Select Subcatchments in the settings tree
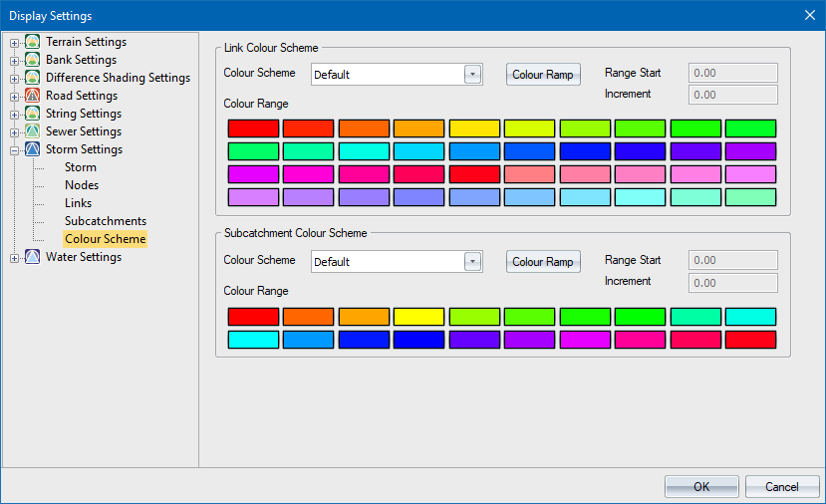This screenshot has height=504, width=826. (x=106, y=221)
